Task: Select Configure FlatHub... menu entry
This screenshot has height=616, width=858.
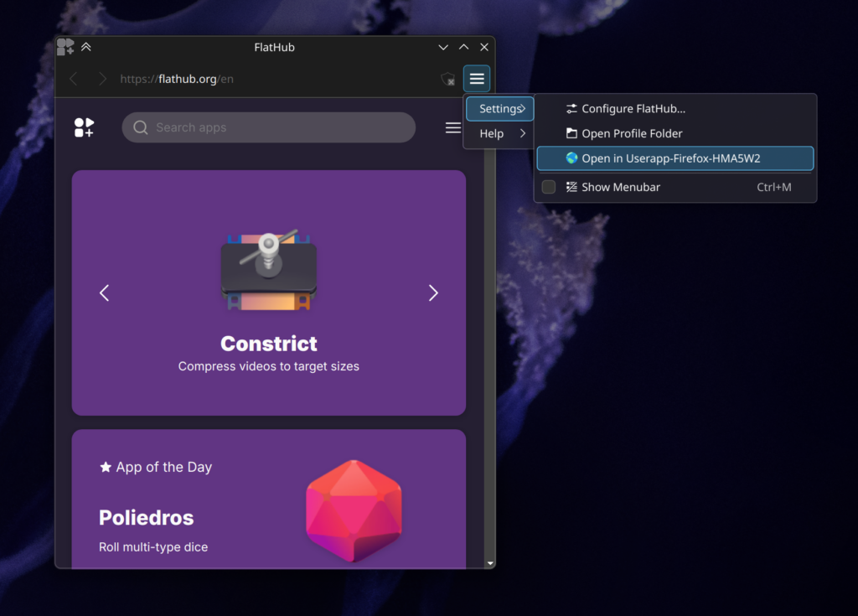Action: click(633, 109)
